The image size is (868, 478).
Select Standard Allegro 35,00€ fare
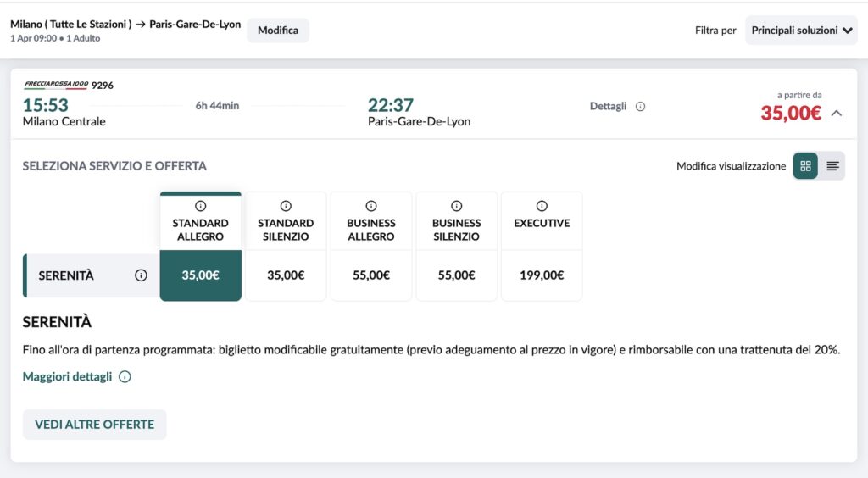[200, 275]
